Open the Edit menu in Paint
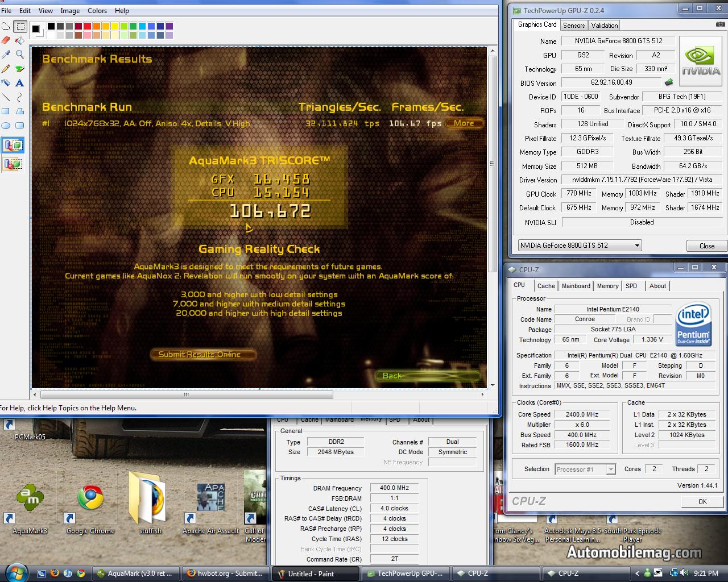 25,11
